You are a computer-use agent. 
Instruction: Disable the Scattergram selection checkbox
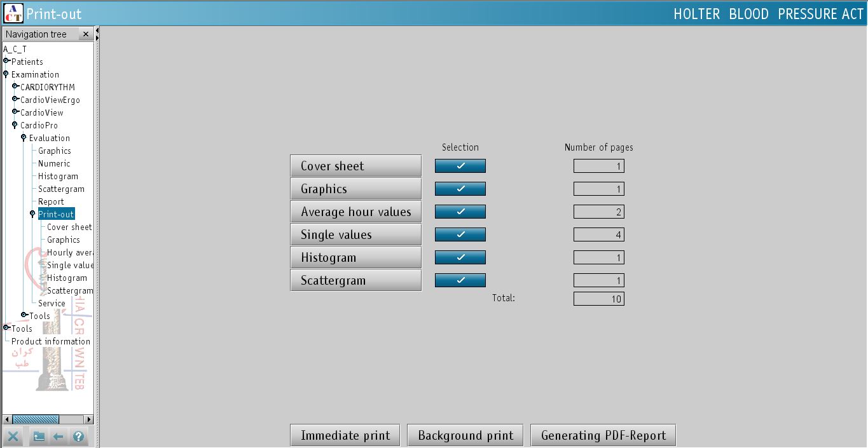click(x=460, y=280)
